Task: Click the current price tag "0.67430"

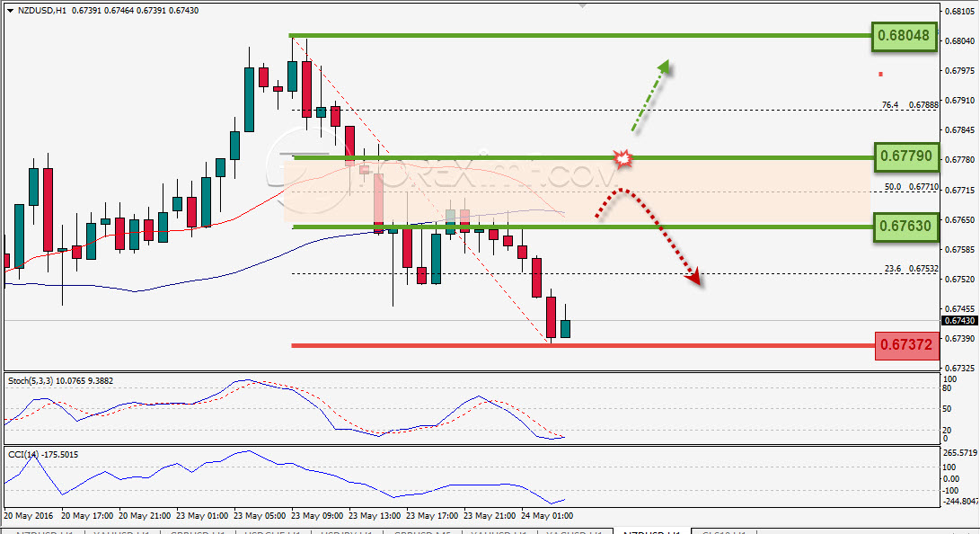Action: pyautogui.click(x=958, y=320)
